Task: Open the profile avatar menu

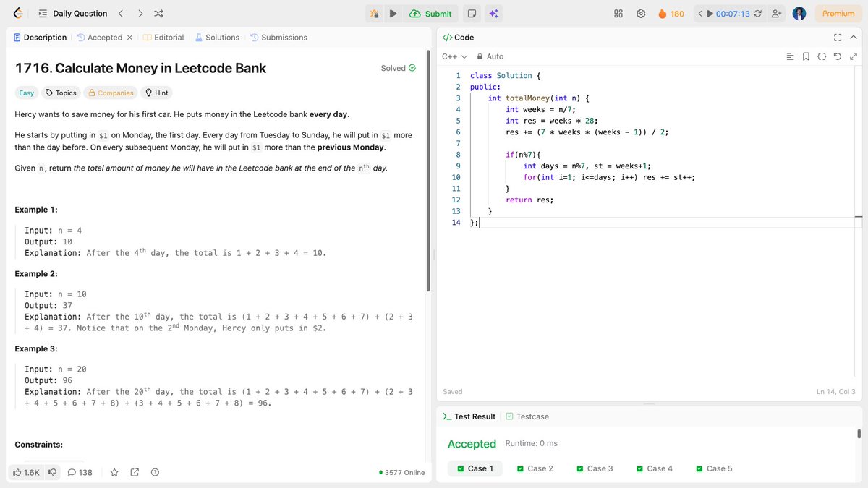Action: pos(799,14)
